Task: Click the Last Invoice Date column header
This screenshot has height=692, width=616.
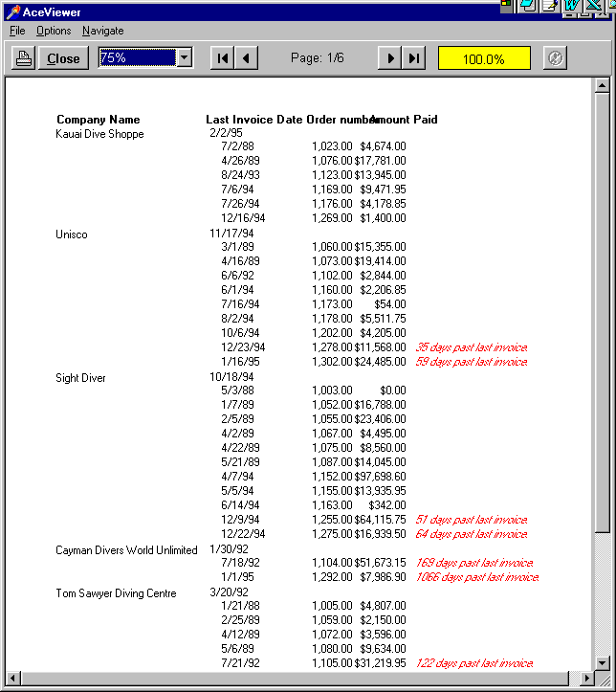Action: click(254, 120)
